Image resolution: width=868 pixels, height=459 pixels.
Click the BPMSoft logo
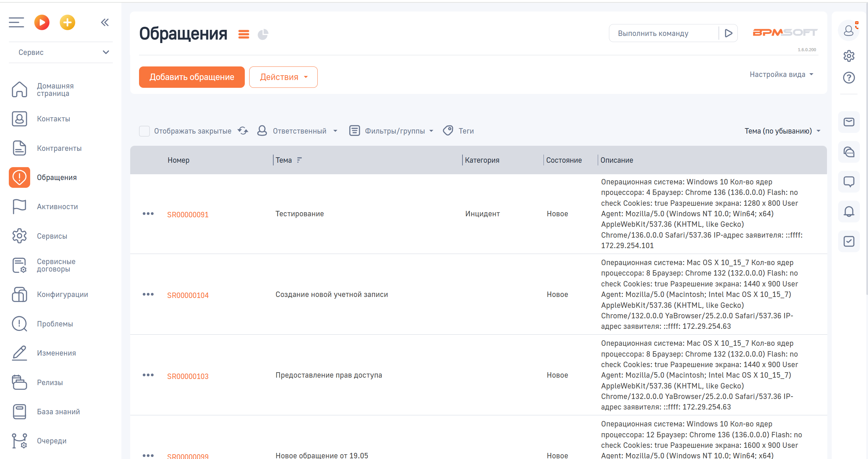(x=785, y=33)
